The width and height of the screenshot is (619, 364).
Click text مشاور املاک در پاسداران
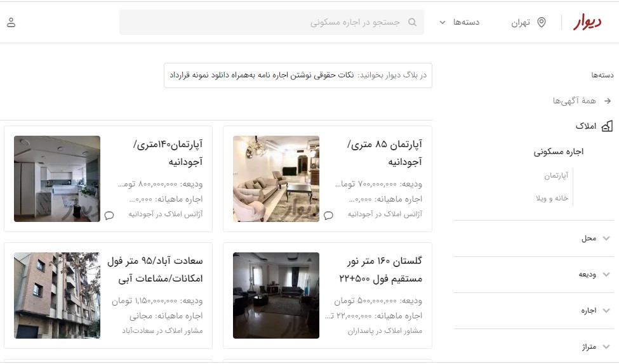pos(385,331)
